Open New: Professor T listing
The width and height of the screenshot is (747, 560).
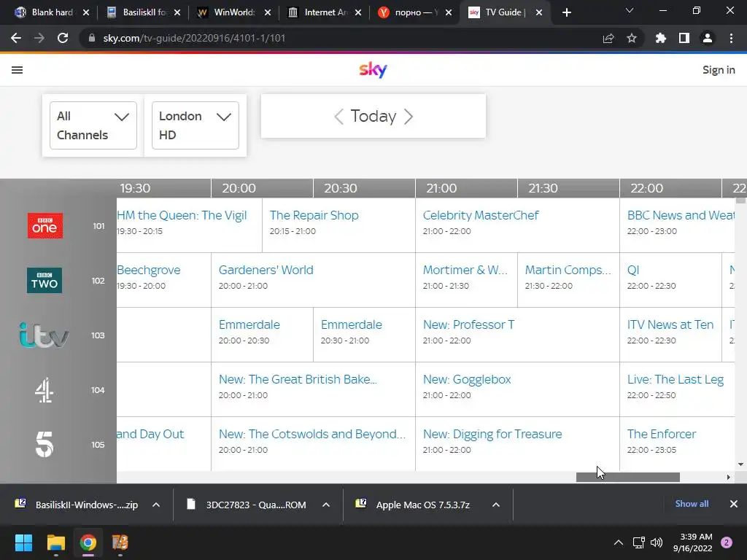(469, 324)
